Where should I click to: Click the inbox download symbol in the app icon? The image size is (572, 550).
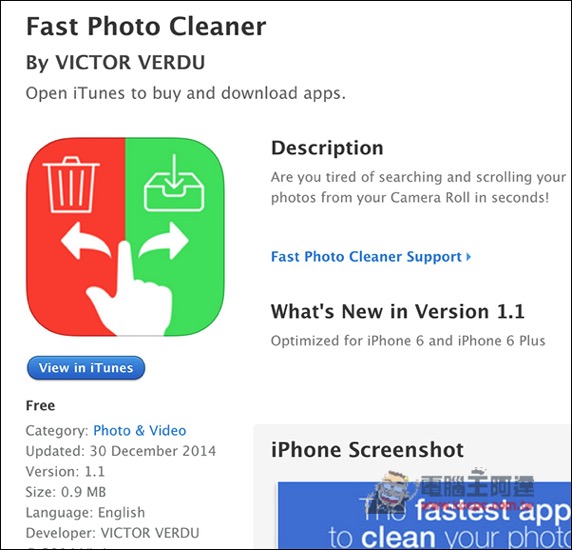coord(174,183)
